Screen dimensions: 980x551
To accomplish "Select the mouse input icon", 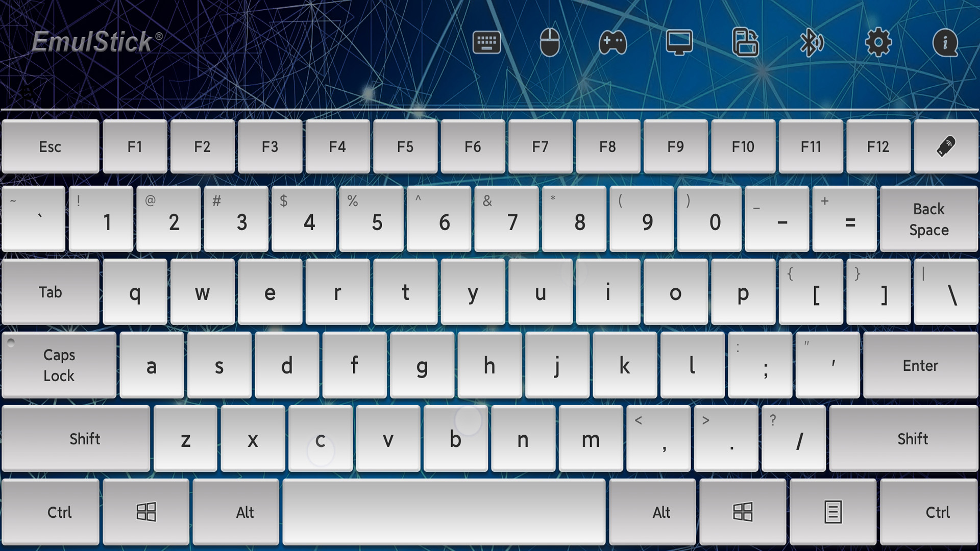I will [551, 42].
